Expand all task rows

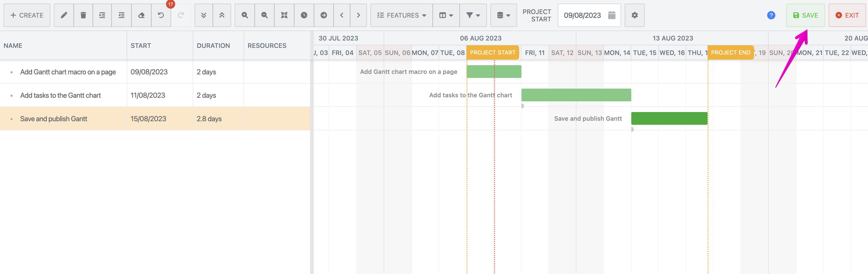click(222, 15)
